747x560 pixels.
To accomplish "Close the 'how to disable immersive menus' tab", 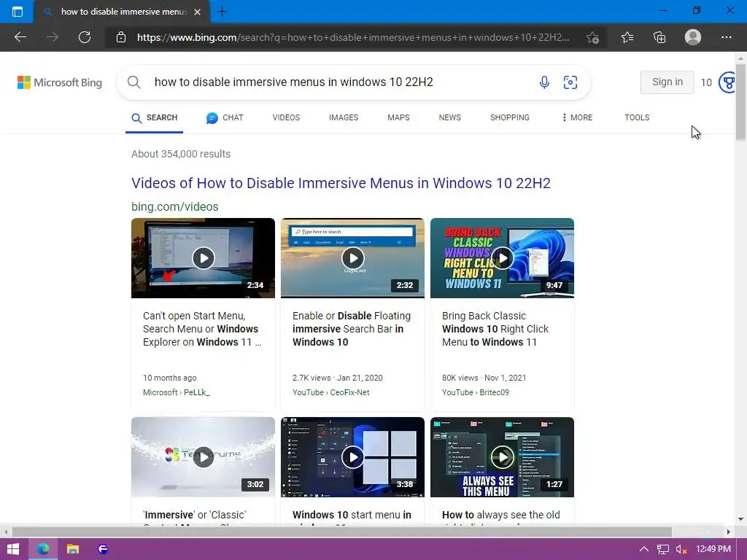I will [197, 12].
